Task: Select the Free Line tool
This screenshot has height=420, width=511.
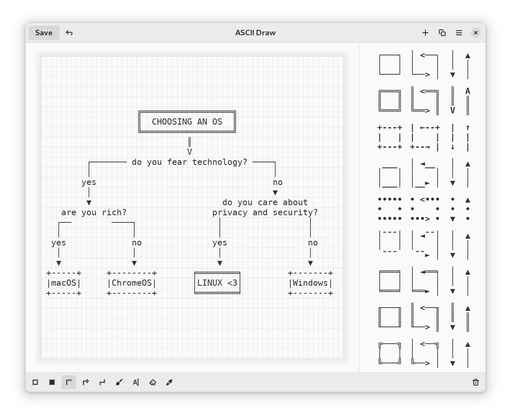Action: [x=102, y=382]
